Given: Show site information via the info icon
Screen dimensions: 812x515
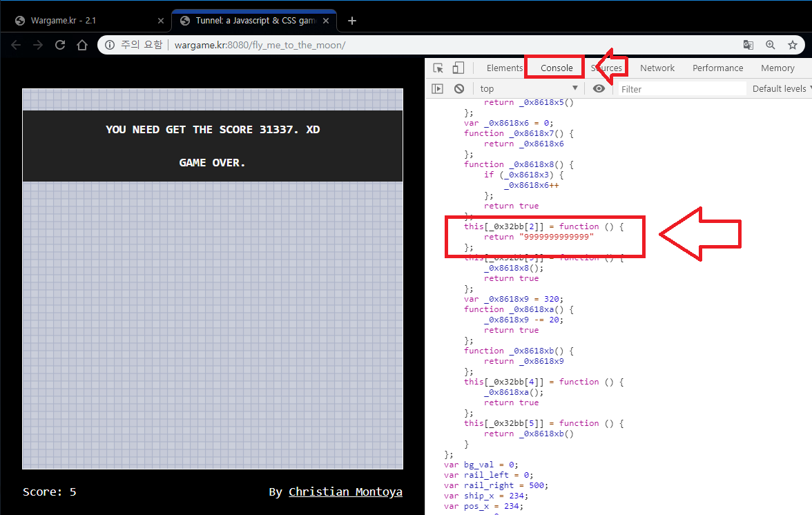Looking at the screenshot, I should click(110, 45).
